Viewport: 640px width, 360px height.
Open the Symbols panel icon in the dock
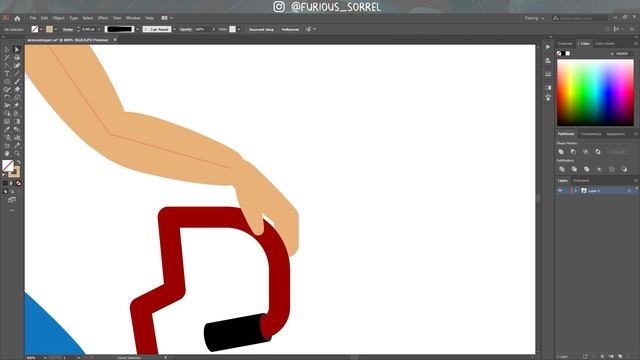click(548, 97)
